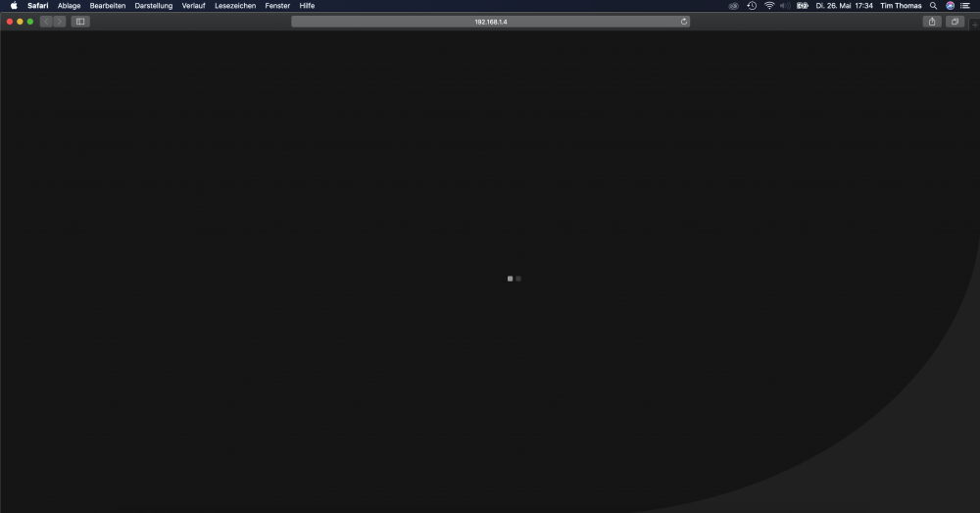
Task: Open the Share button in Safari toolbar
Action: pyautogui.click(x=932, y=22)
